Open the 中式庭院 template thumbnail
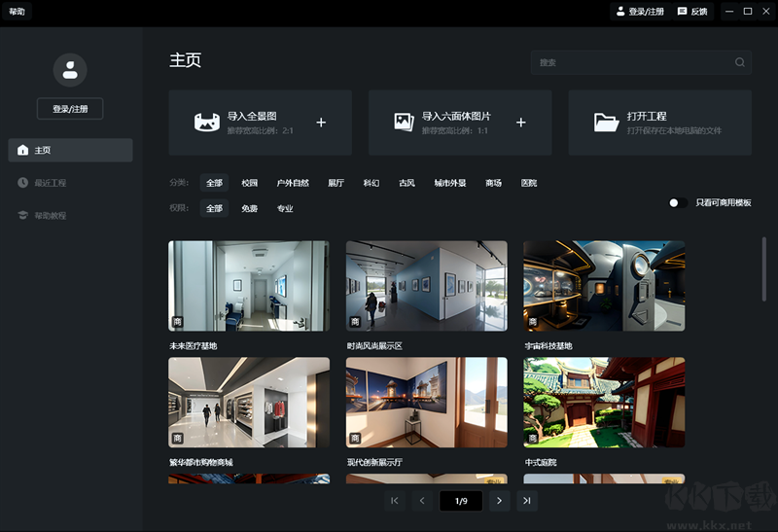 pyautogui.click(x=604, y=403)
